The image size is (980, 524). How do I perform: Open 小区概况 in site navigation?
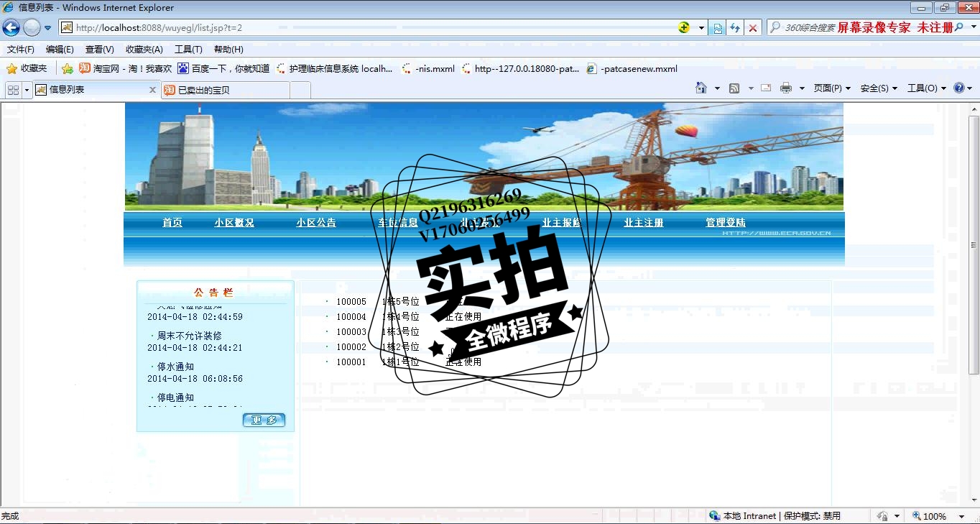point(234,223)
